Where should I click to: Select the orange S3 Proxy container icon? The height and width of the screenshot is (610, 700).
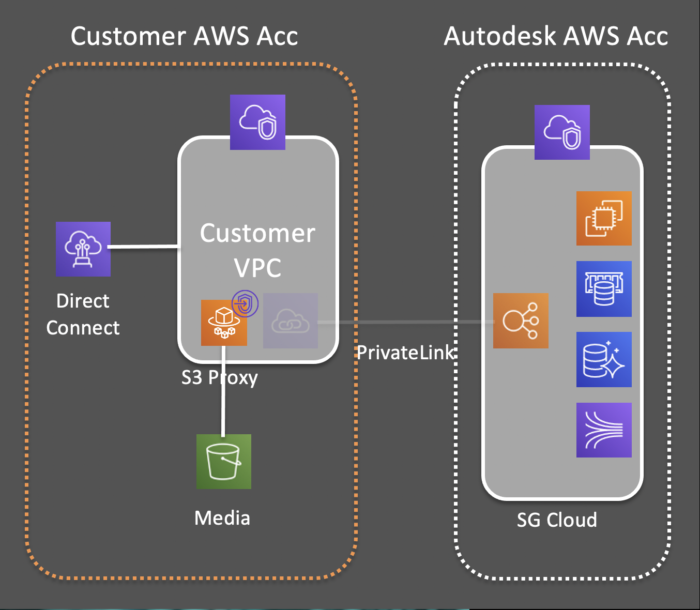224,323
